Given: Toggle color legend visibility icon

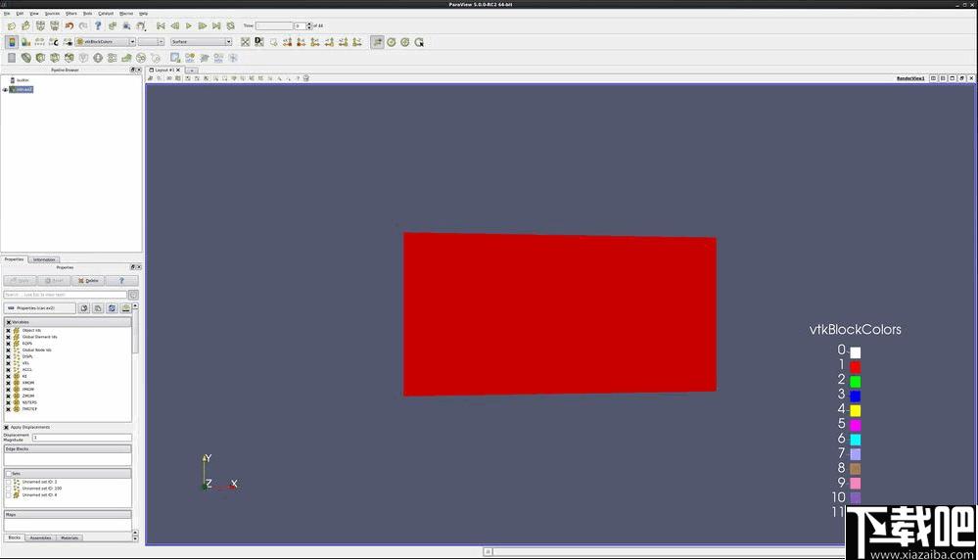Looking at the screenshot, I should [x=12, y=42].
